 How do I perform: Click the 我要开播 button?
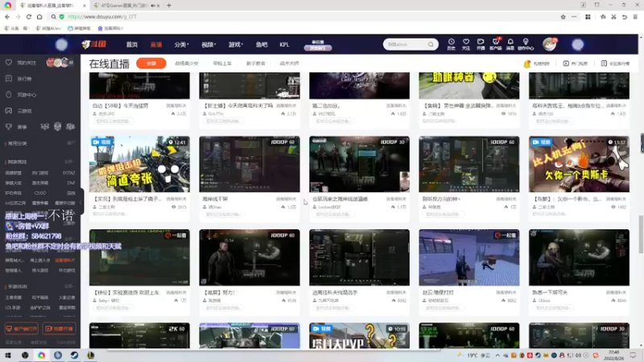(60, 329)
